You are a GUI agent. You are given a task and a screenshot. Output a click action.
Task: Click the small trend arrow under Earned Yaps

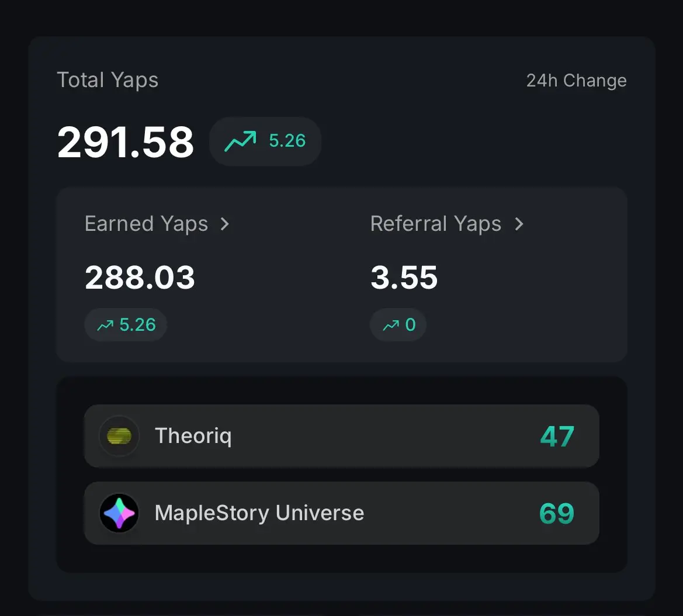click(x=105, y=325)
